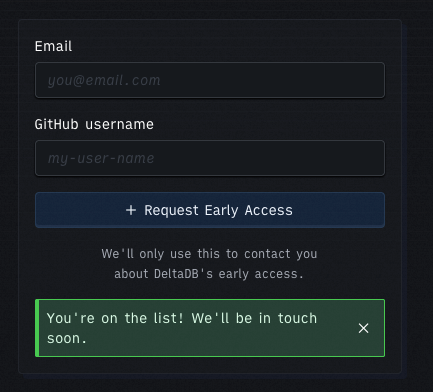Click the GitHub username label
Viewport: 433px width, 392px height.
click(94, 124)
